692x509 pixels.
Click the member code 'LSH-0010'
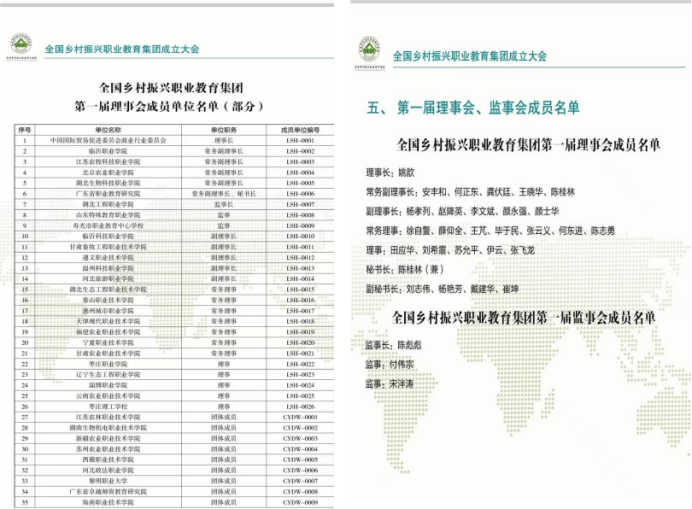click(x=300, y=236)
